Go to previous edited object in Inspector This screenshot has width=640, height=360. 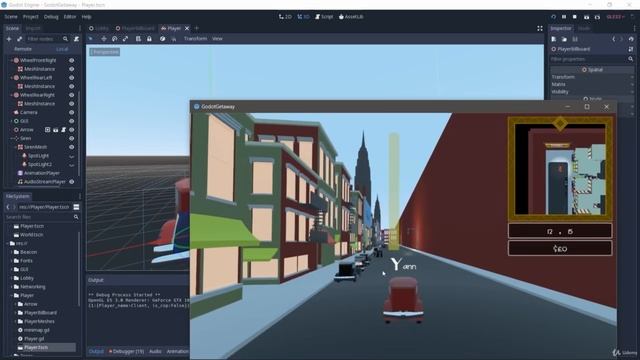613,39
